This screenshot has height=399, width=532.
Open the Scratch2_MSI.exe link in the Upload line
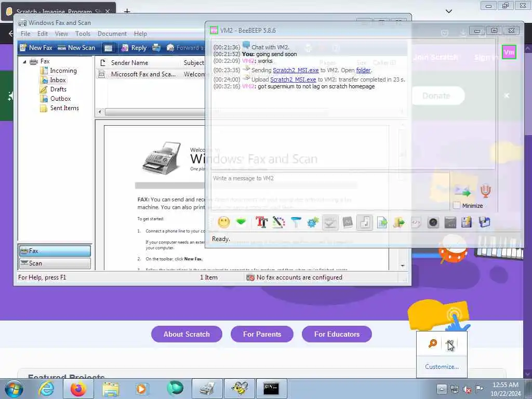tap(293, 79)
